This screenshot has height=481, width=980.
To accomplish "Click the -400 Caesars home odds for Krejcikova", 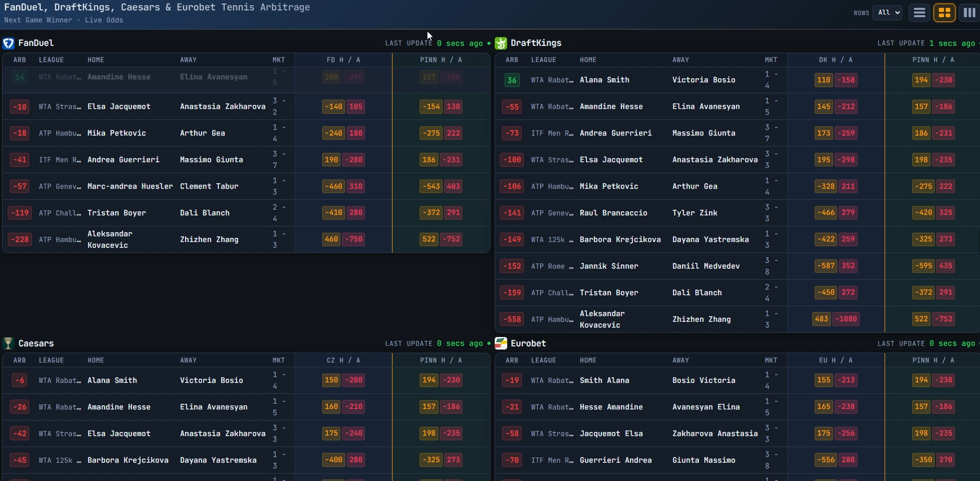I will pos(334,460).
